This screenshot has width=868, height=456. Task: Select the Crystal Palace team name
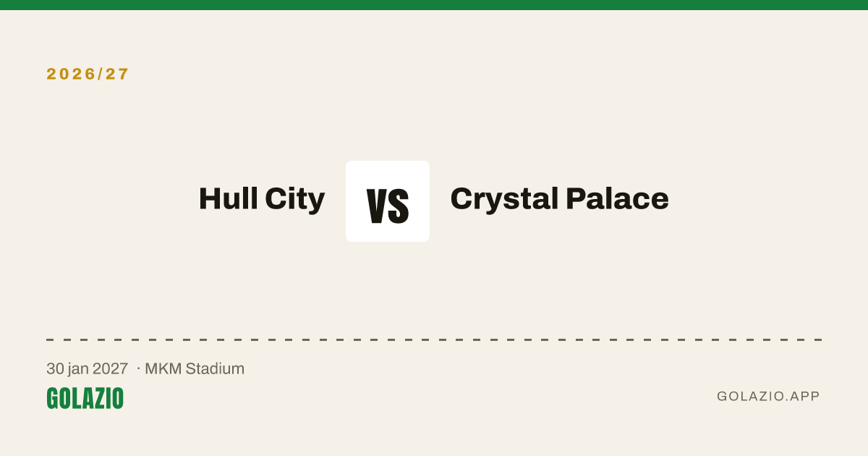point(559,199)
